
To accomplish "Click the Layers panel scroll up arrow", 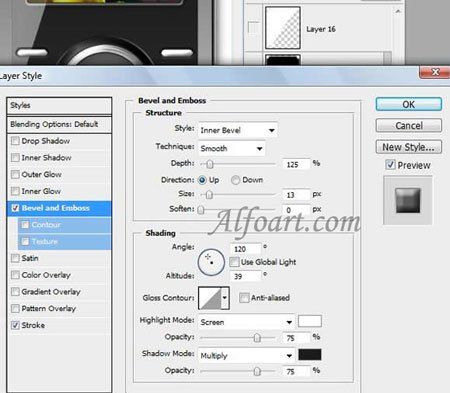I will [398, 11].
